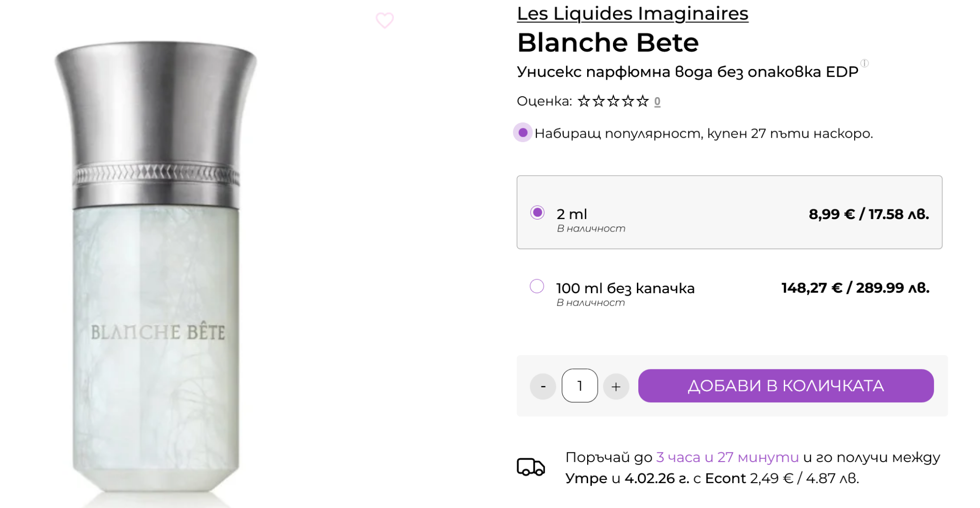Image resolution: width=980 pixels, height=508 pixels.
Task: Click the Blanche Bête bottle image
Action: click(156, 268)
